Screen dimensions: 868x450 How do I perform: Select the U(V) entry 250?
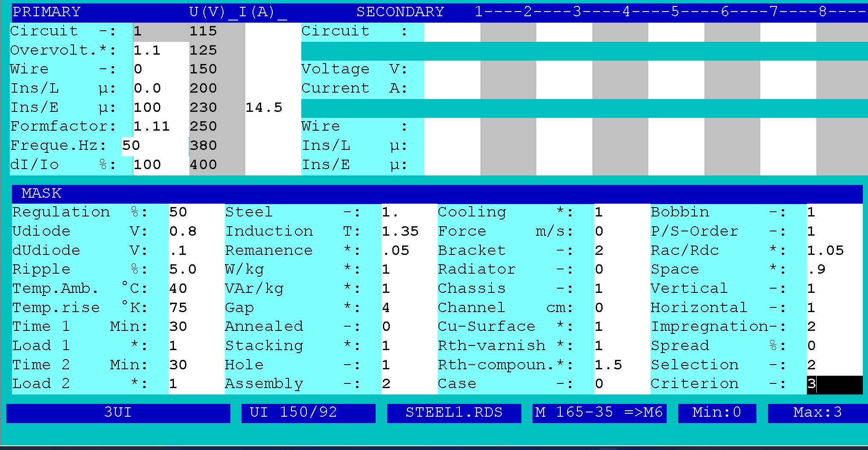(217, 127)
